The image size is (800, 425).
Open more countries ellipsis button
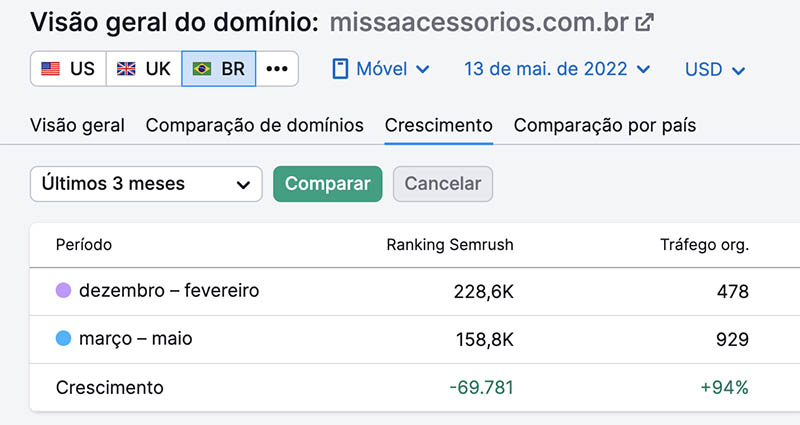tap(277, 68)
